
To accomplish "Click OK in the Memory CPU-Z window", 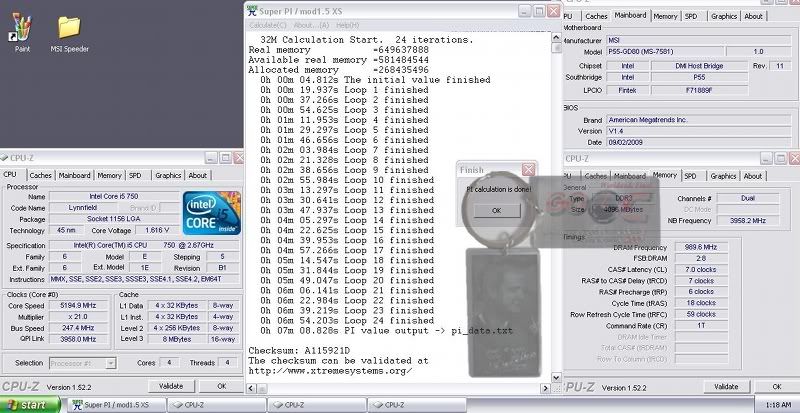I will coord(777,387).
